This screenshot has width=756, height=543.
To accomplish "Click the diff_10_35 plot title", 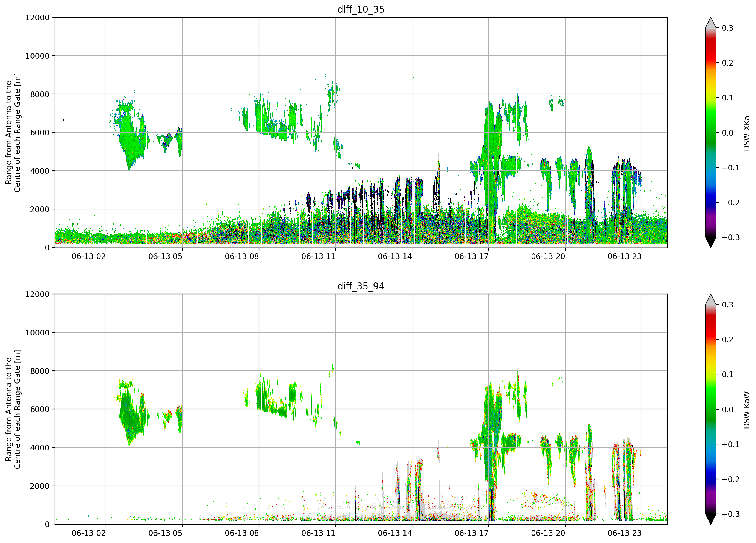I will pyautogui.click(x=361, y=9).
